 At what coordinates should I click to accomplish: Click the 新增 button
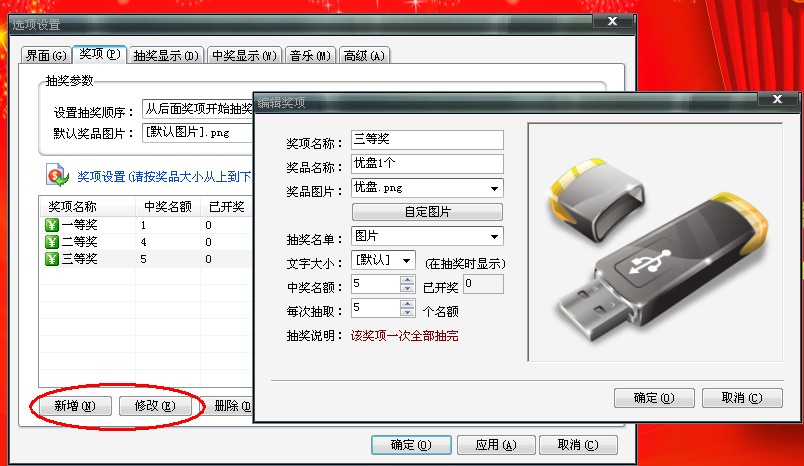[75, 406]
